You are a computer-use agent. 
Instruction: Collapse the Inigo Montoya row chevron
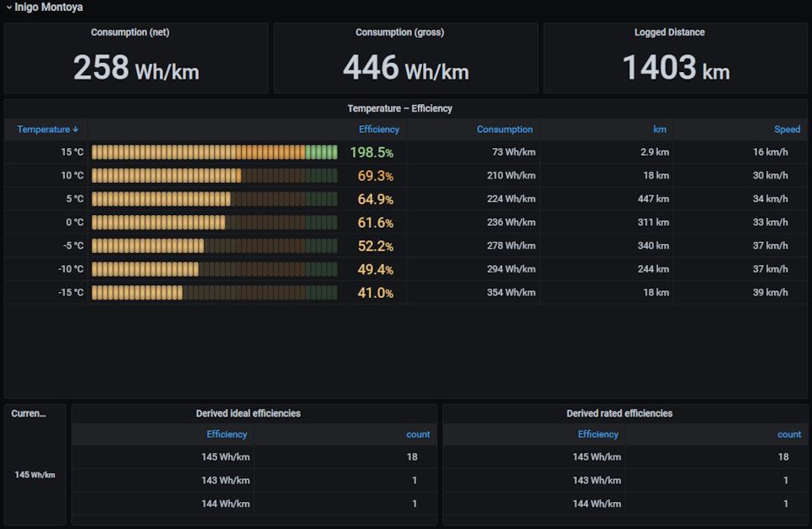pos(8,8)
